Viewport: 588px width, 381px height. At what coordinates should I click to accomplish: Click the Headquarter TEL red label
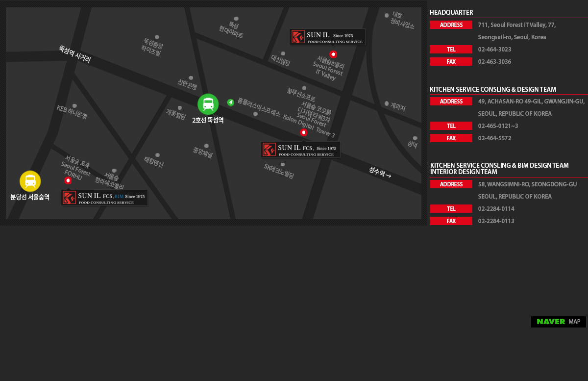(x=451, y=50)
